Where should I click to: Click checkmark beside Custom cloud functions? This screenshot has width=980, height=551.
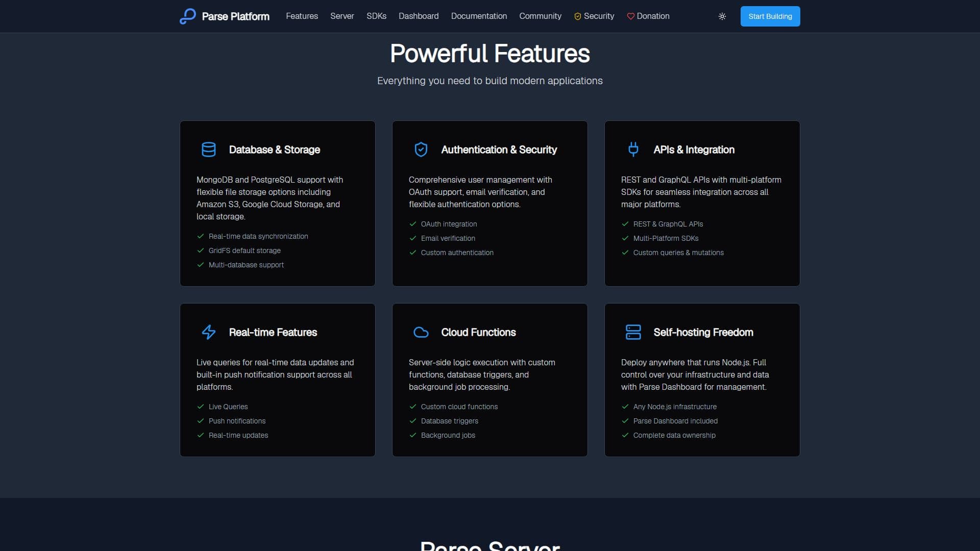click(x=413, y=407)
